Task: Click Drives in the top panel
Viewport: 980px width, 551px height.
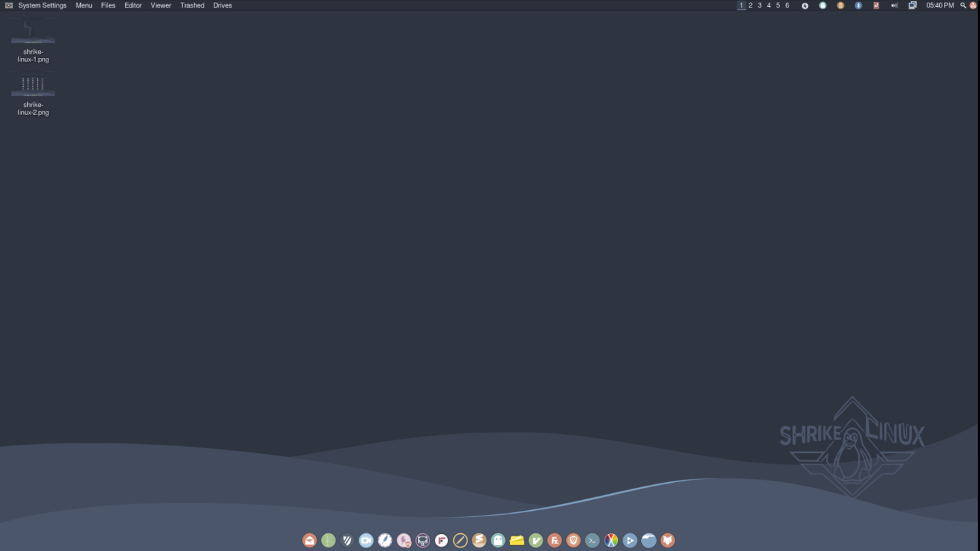Action: pyautogui.click(x=223, y=5)
